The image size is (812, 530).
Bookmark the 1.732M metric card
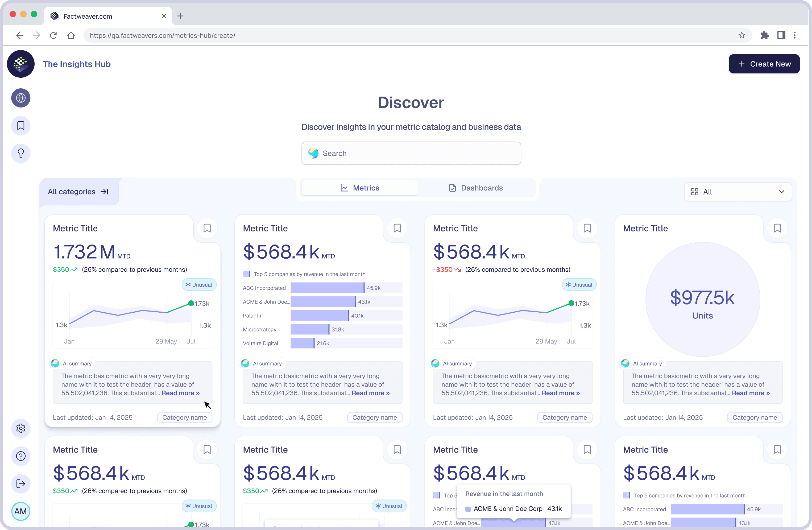pos(207,228)
